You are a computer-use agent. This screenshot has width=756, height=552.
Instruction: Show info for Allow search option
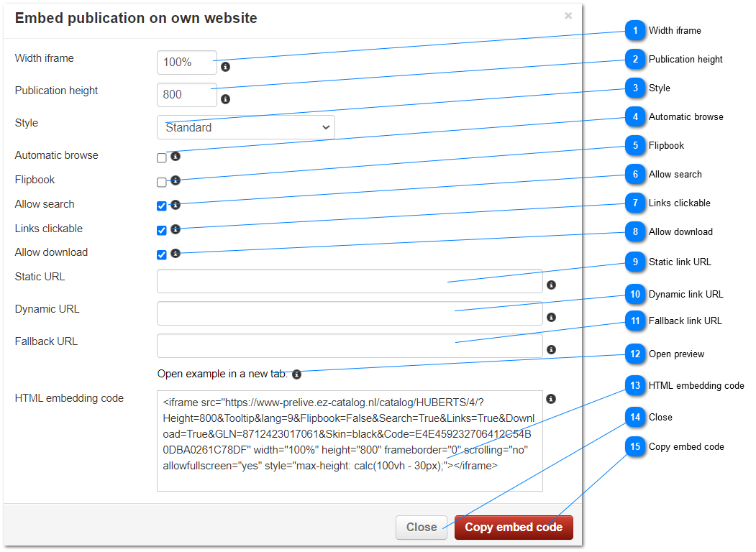(x=176, y=205)
